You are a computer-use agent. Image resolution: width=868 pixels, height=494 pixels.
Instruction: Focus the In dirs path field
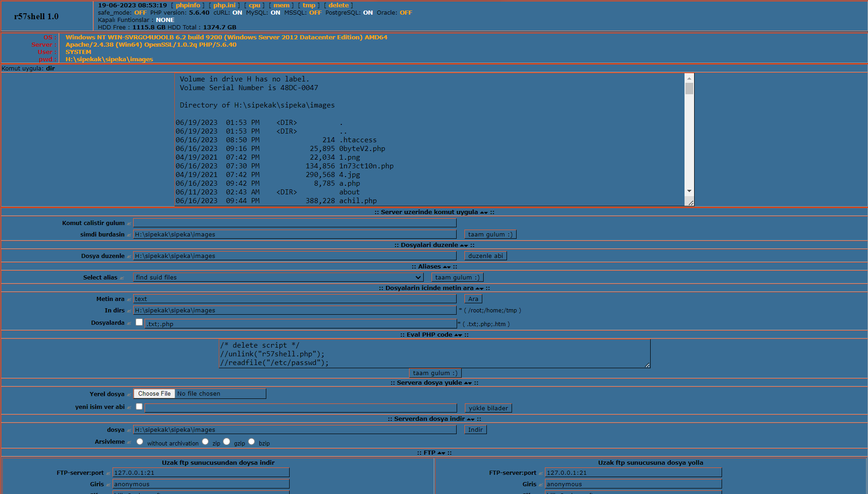pyautogui.click(x=295, y=310)
